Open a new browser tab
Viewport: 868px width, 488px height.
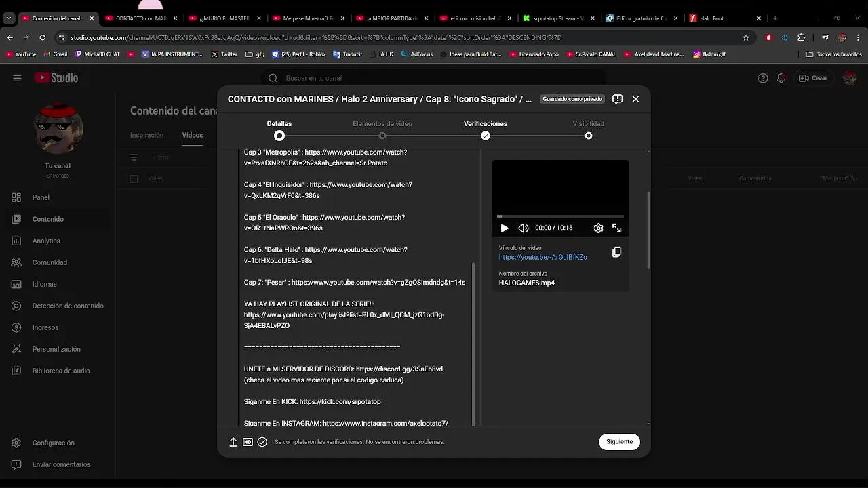point(775,18)
